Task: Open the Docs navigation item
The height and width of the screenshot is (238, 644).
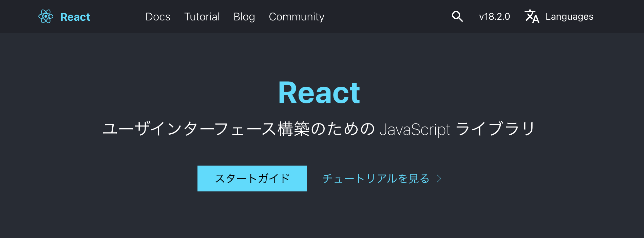Action: click(158, 17)
